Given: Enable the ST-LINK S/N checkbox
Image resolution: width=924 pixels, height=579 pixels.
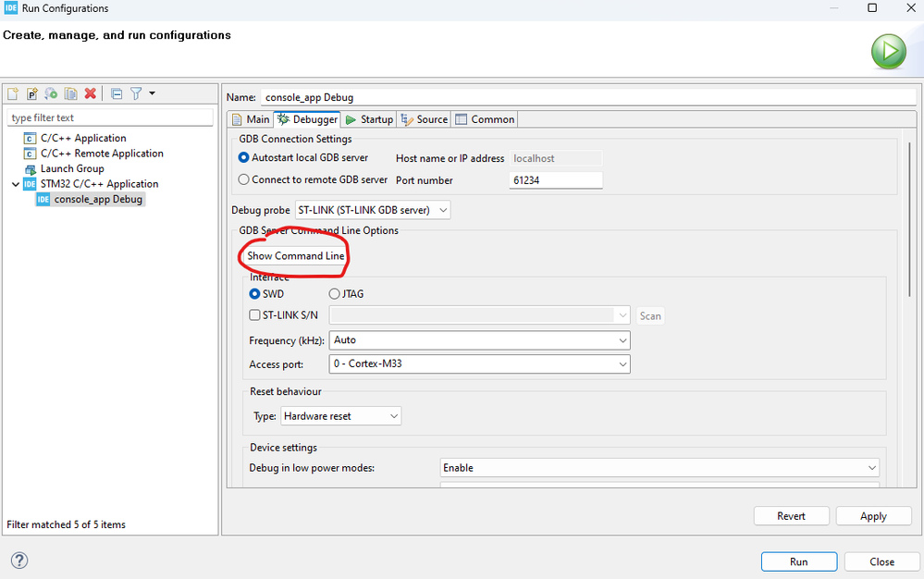Looking at the screenshot, I should coord(254,315).
